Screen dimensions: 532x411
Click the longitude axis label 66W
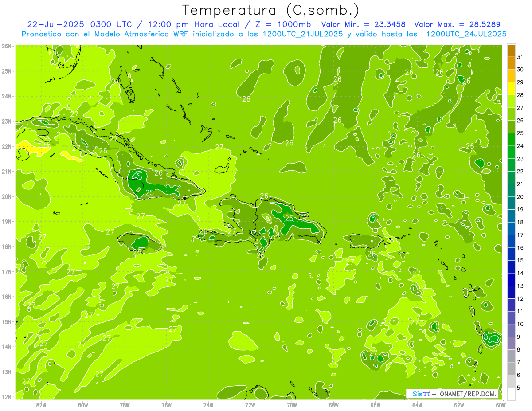376,405
